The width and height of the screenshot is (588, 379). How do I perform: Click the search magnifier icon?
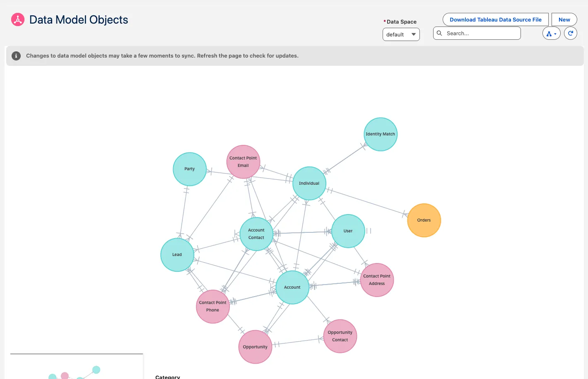click(440, 33)
